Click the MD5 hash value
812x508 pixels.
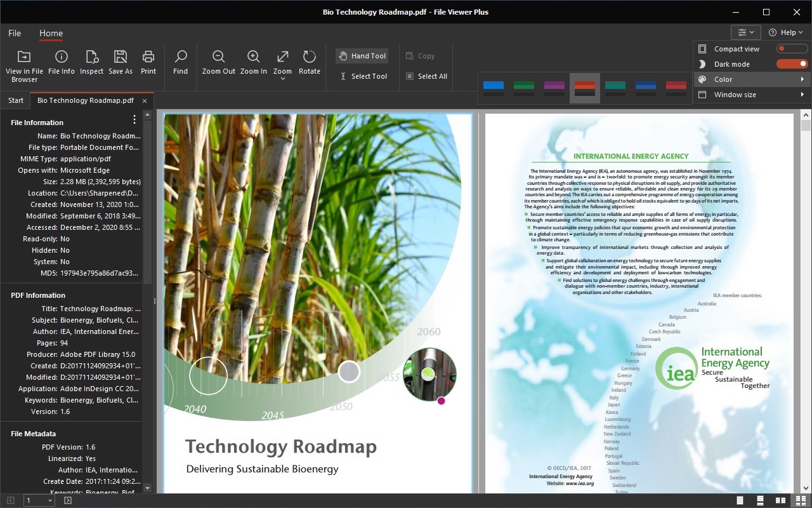[99, 273]
